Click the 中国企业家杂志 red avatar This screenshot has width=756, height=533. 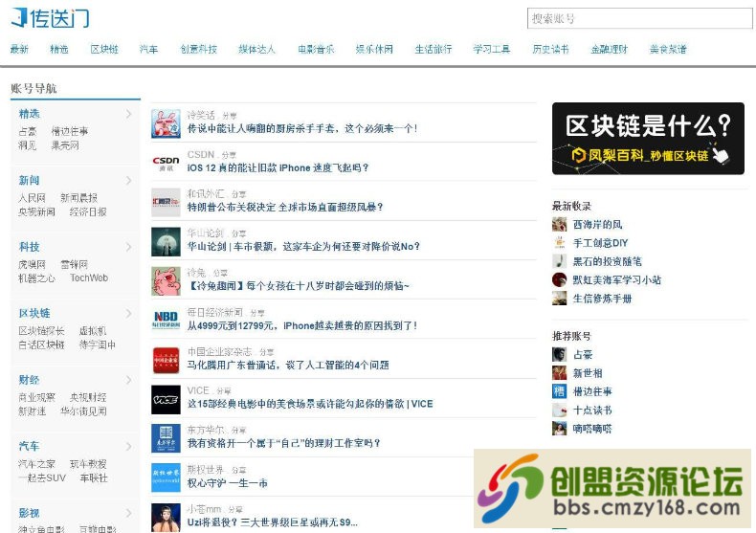tap(166, 361)
